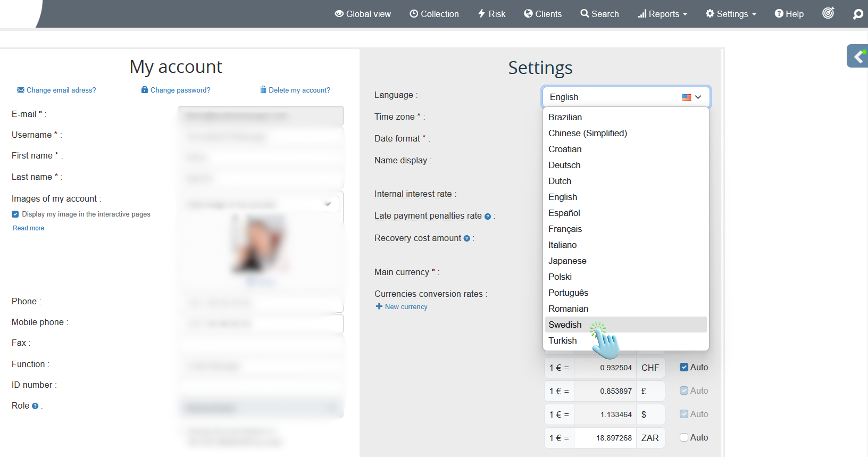Select Swedish from the language list
The image size is (868, 457).
tap(565, 325)
